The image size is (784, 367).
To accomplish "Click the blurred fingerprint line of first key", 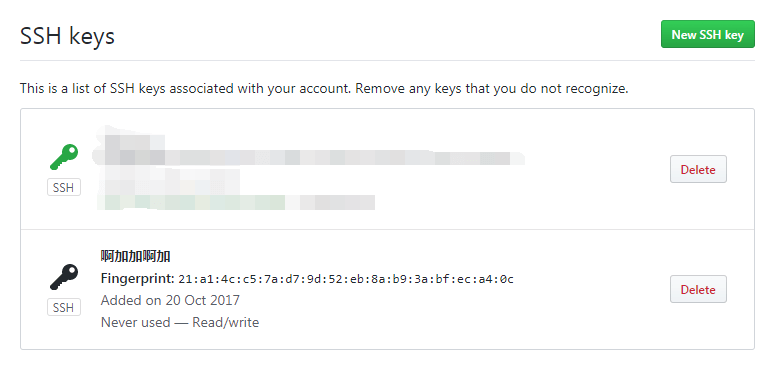I will point(308,158).
